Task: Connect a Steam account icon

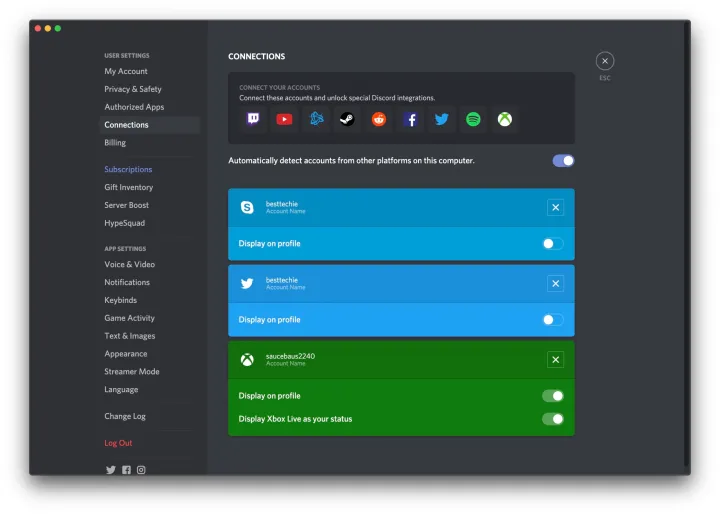Action: (347, 119)
